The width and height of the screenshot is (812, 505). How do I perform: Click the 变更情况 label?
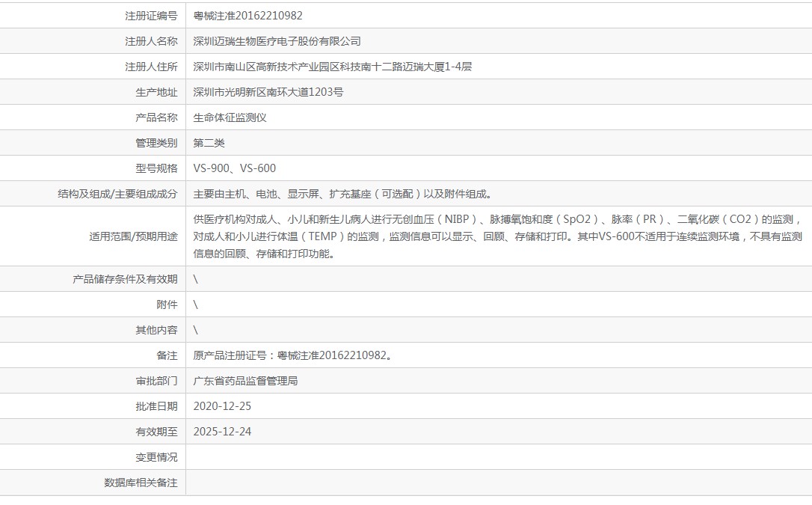156,457
